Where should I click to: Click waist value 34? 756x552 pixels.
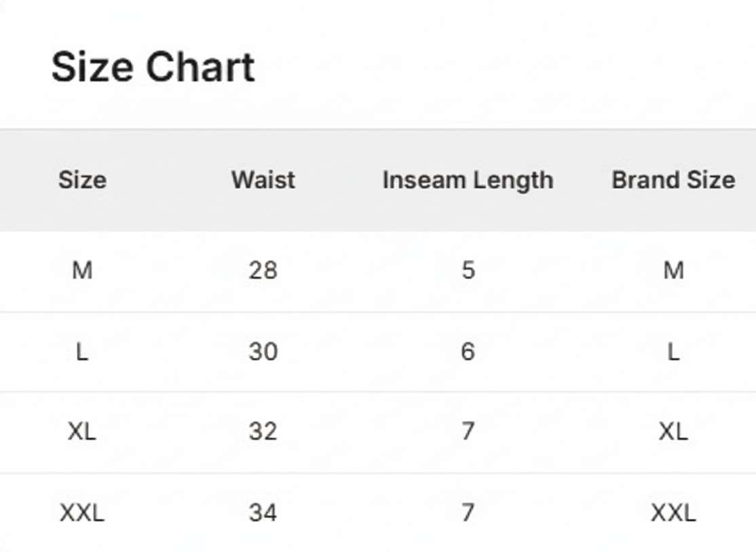pos(263,513)
